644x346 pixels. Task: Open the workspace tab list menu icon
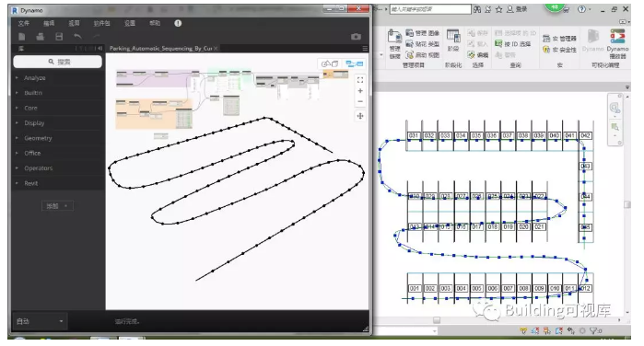pos(365,49)
